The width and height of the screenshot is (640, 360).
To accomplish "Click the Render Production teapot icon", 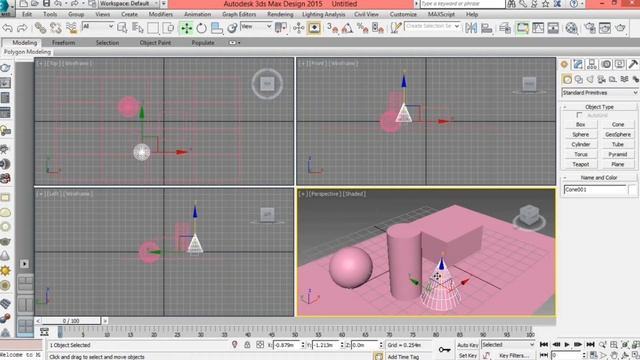I will [x=620, y=28].
